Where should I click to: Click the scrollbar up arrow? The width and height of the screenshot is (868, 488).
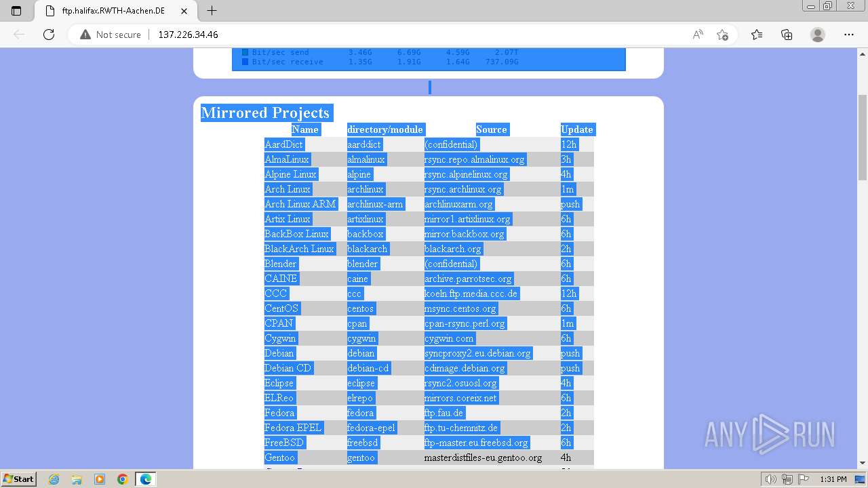point(863,54)
